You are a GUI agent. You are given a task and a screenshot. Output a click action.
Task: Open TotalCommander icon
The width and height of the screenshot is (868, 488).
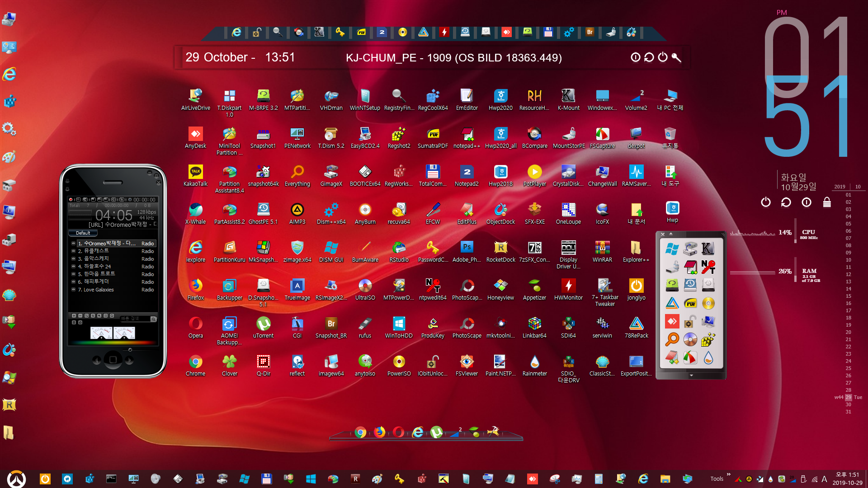(433, 175)
